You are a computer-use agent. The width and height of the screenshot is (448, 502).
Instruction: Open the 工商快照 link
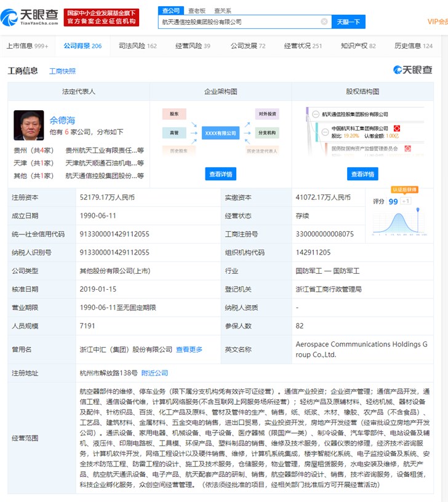(62, 71)
